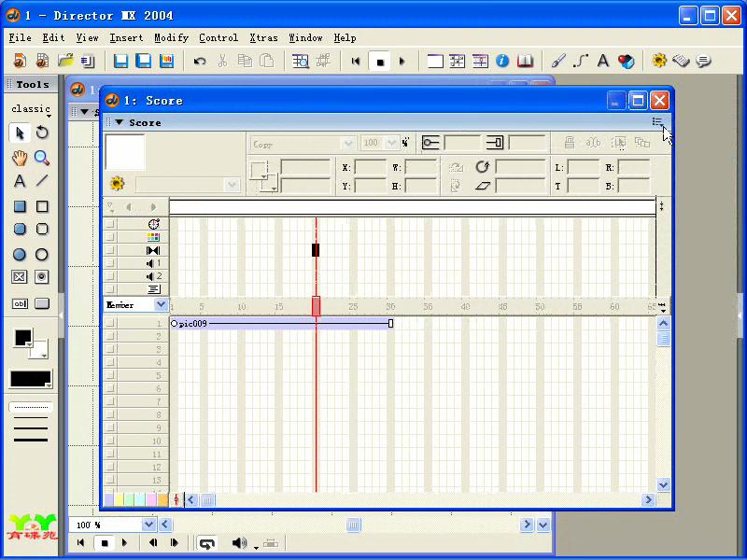This screenshot has height=560, width=747.
Task: Select the Filled Ellipse tool
Action: coord(20,254)
